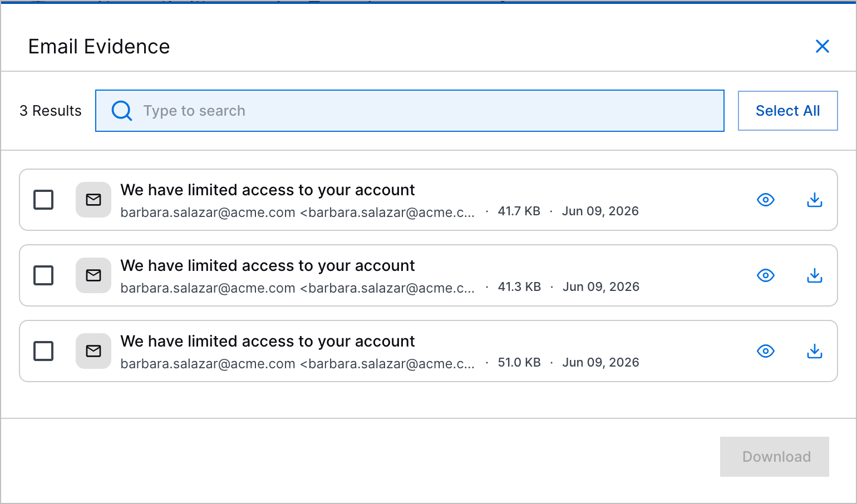Download the 41.3 KB email via arrow icon
This screenshot has height=504, width=857.
click(815, 275)
